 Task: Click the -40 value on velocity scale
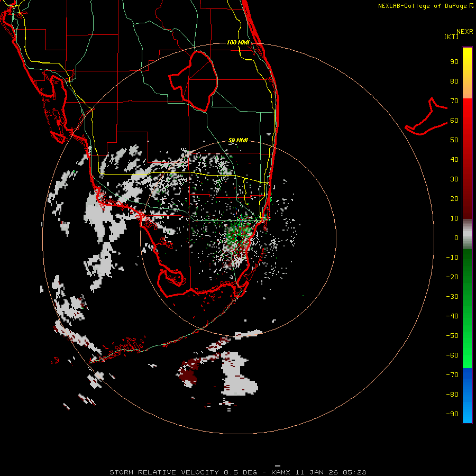pos(452,316)
